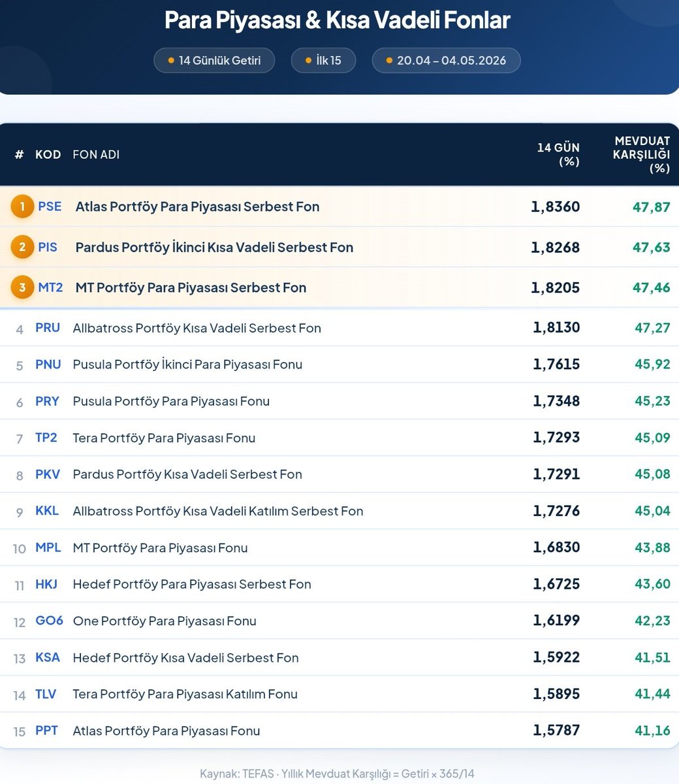Open the TLV fund code

[x=46, y=694]
